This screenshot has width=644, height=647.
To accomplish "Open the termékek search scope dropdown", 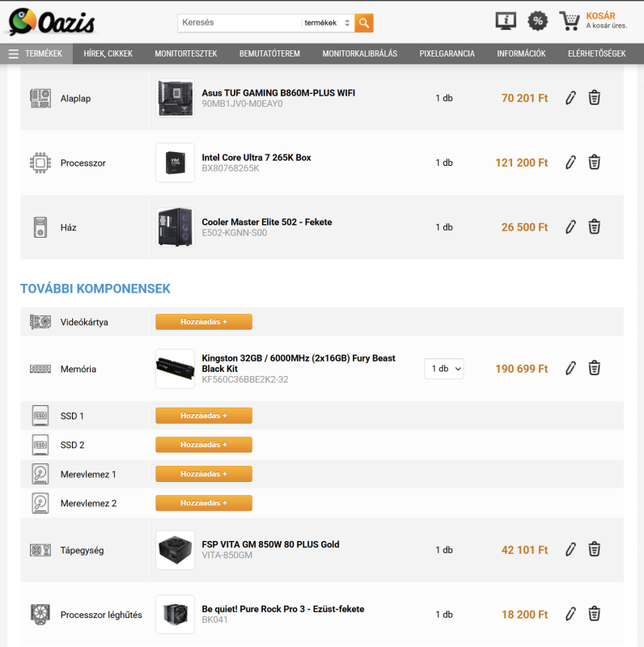I will click(x=328, y=23).
